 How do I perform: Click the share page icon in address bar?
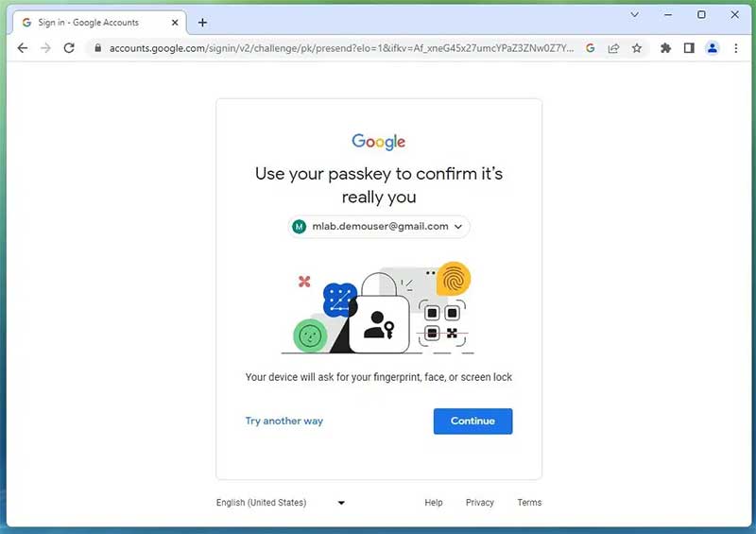613,48
